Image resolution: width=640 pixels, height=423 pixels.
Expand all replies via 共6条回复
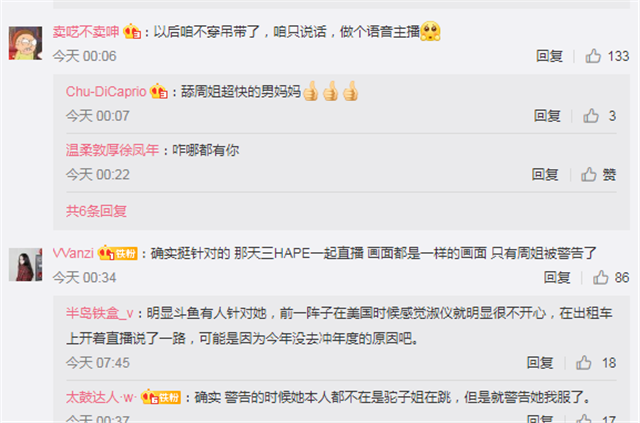(x=96, y=211)
